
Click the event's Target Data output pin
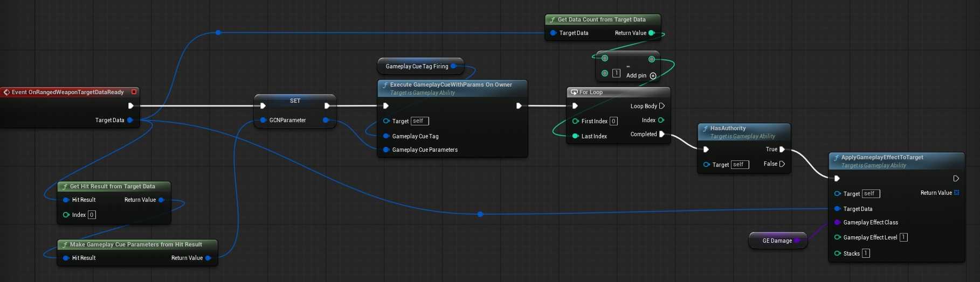click(x=130, y=120)
